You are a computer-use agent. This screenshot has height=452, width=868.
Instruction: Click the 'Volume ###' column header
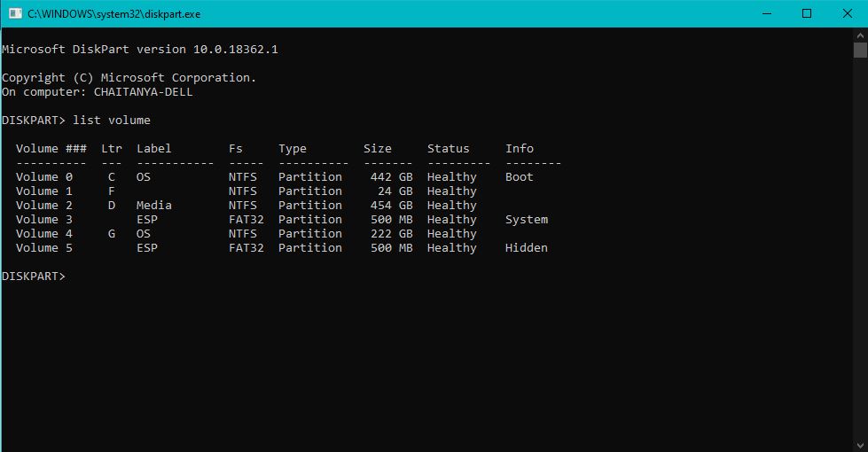coord(51,148)
